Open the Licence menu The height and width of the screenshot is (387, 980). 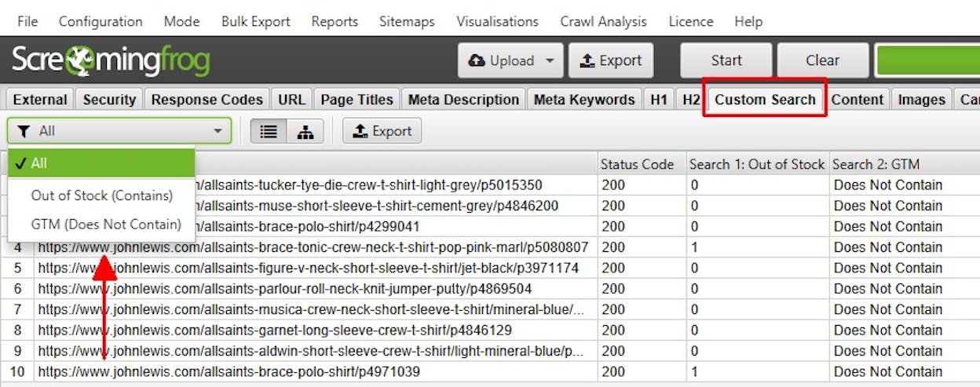691,21
